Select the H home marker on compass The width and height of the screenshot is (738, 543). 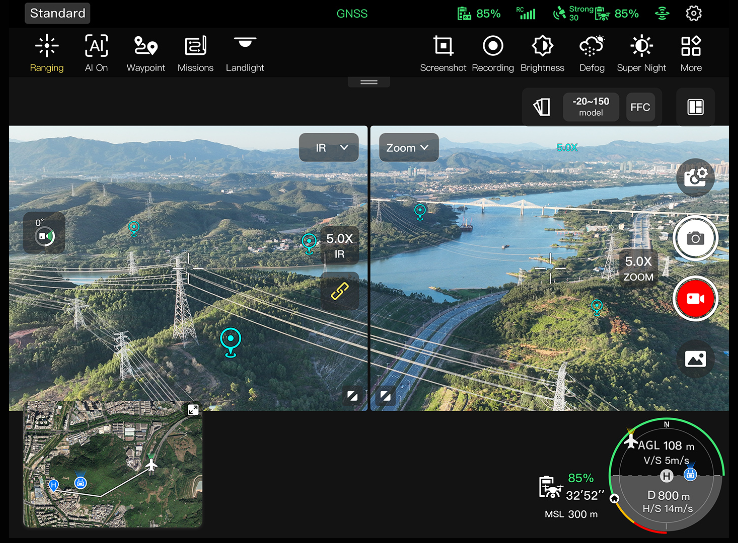pos(666,476)
